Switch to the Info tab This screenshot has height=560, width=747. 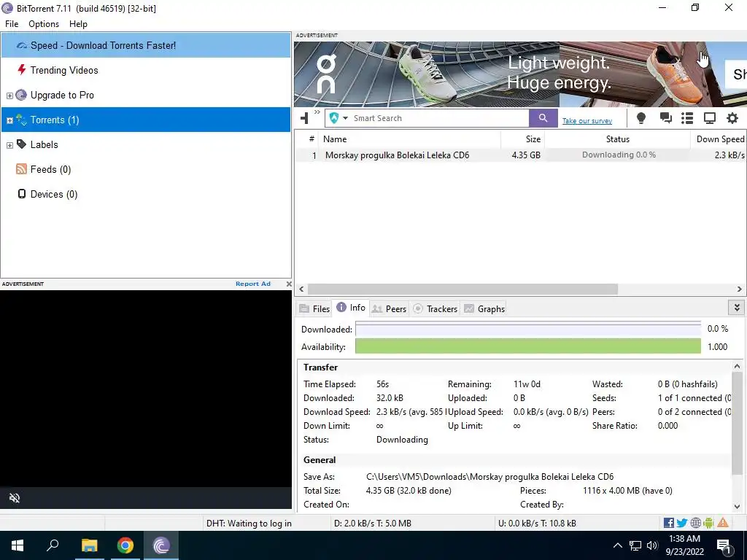click(x=351, y=308)
